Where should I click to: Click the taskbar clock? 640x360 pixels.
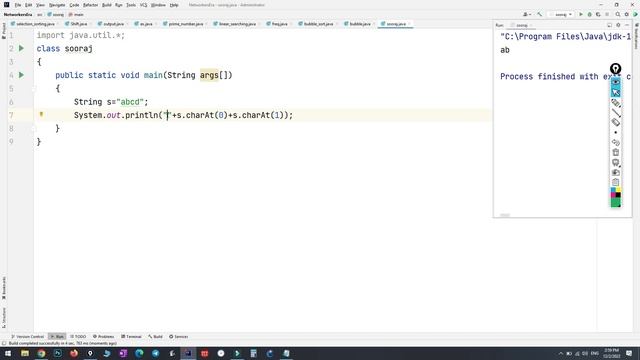tap(611, 353)
